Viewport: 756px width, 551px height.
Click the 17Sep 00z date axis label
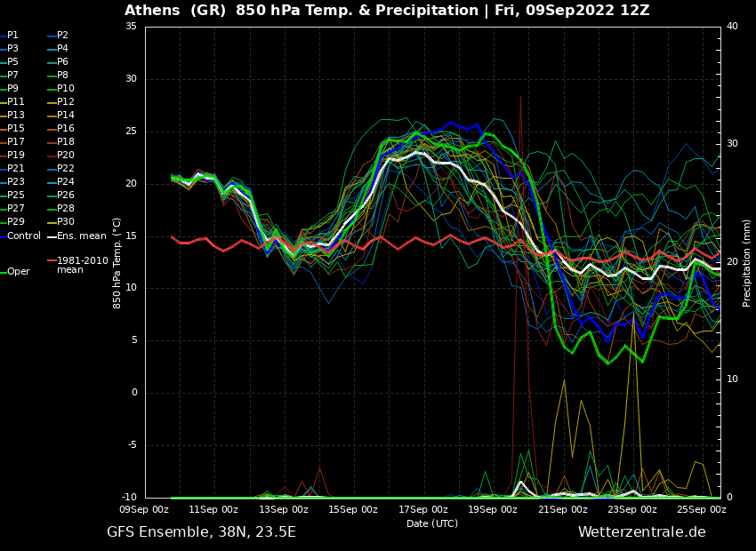pos(422,510)
